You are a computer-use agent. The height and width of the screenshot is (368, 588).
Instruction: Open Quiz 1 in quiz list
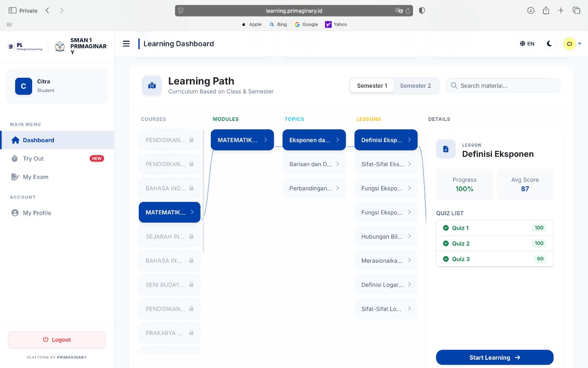pos(495,228)
